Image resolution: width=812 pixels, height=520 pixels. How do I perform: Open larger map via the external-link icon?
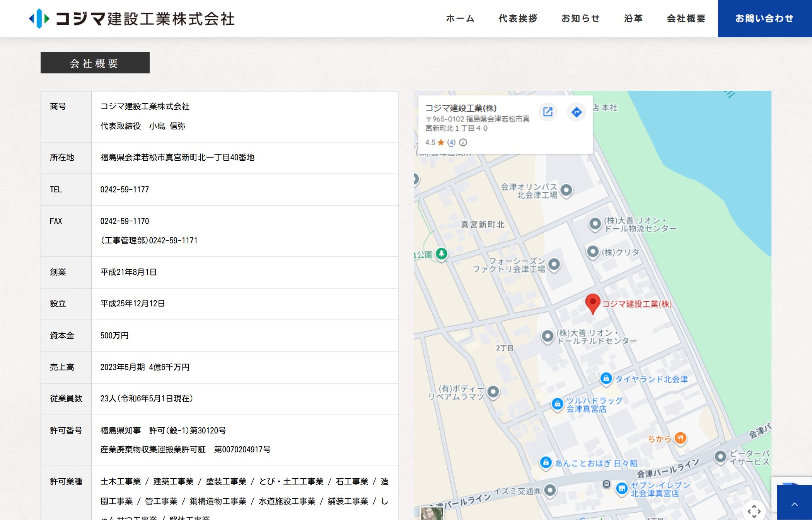(548, 112)
